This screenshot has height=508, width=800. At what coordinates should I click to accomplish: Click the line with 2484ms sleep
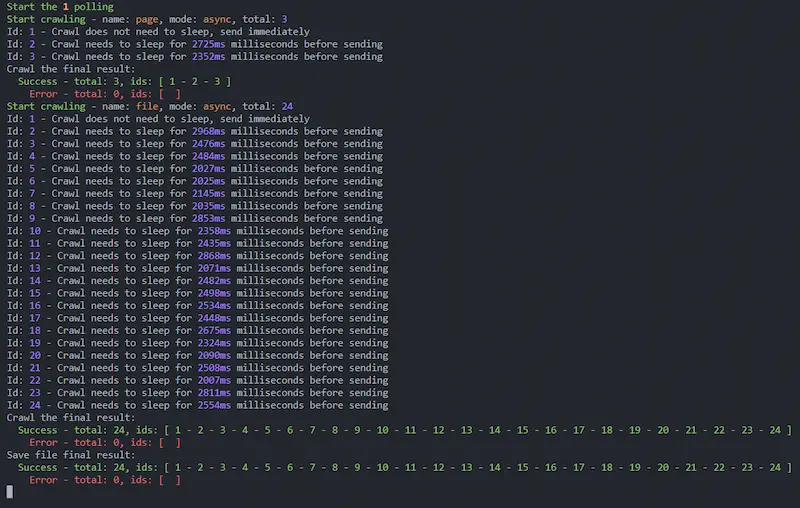[x=194, y=156]
